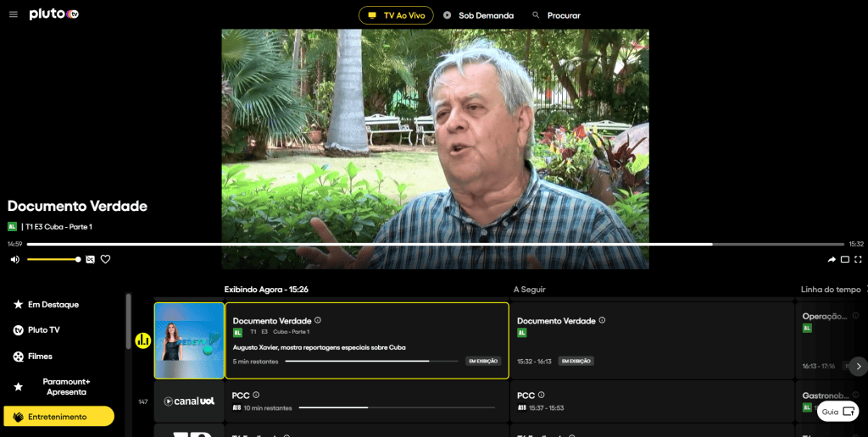Image resolution: width=868 pixels, height=437 pixels.
Task: Open info for upcoming Documento Verdade
Action: pyautogui.click(x=603, y=320)
